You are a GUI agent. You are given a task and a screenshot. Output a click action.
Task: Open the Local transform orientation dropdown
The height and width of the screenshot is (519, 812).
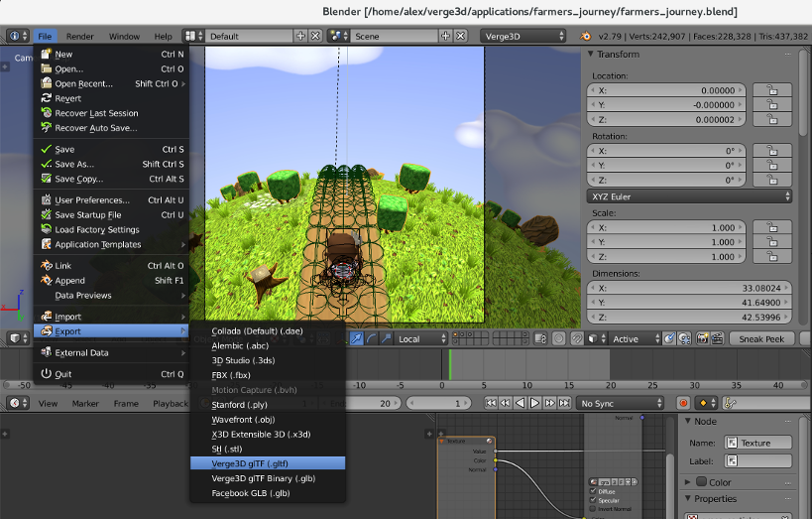420,338
